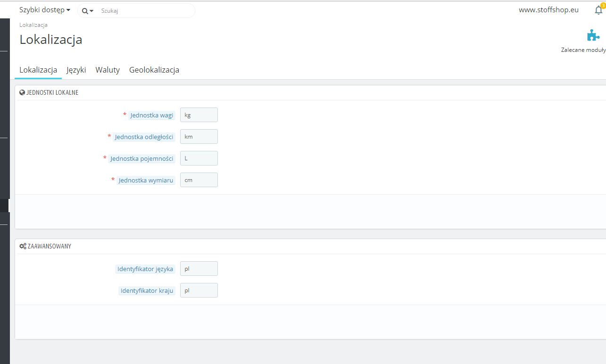The height and width of the screenshot is (364, 606).
Task: Click the large Lokalizacja page title
Action: (x=51, y=40)
